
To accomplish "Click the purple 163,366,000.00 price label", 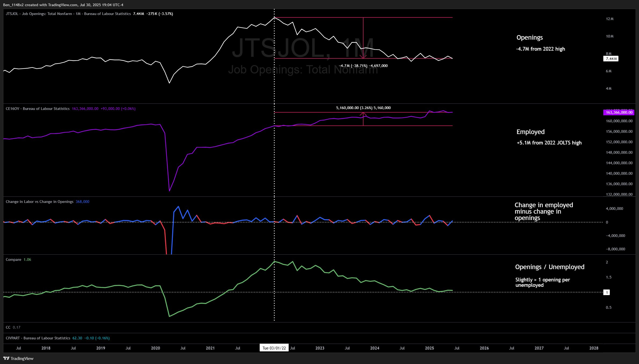I will (619, 112).
